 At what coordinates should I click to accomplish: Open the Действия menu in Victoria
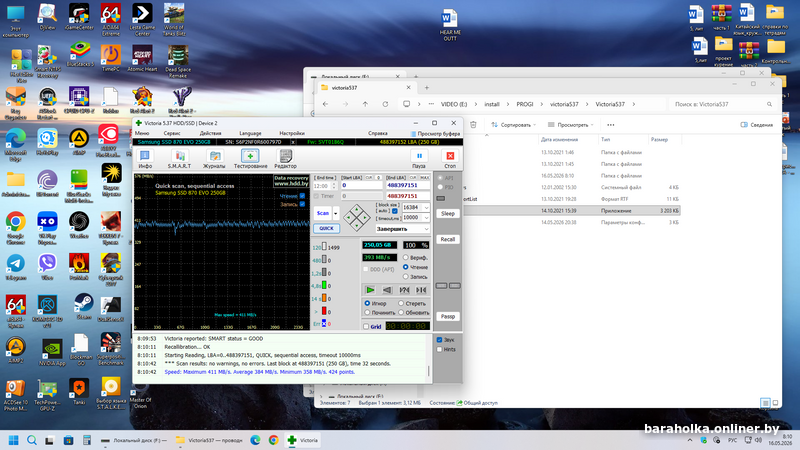210,133
